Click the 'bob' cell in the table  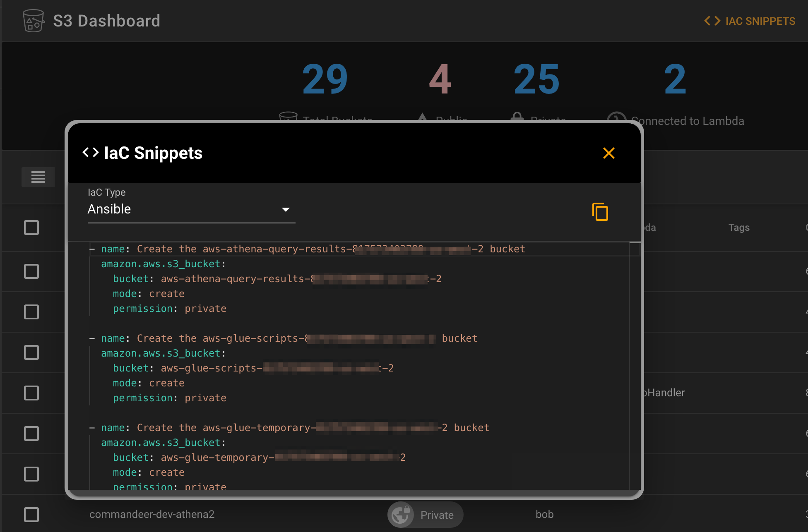click(544, 514)
